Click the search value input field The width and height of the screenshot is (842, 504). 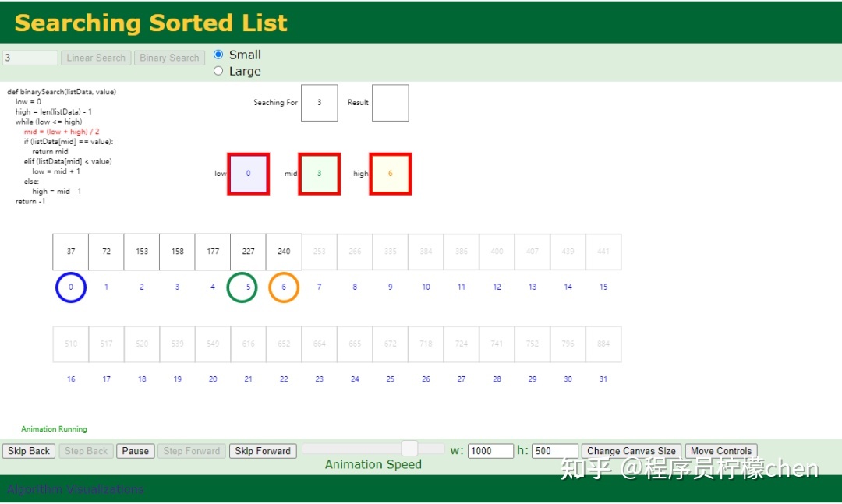click(x=30, y=58)
